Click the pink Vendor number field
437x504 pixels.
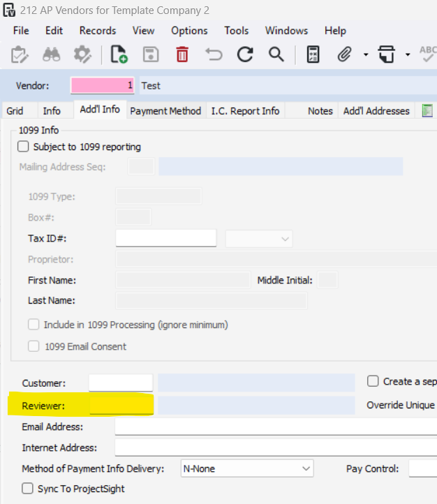[103, 85]
